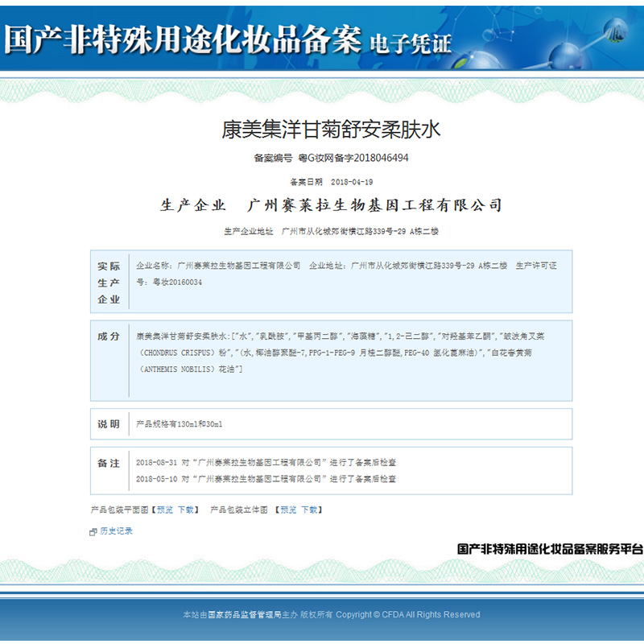Select the 2018-08-31 inspection note
The image size is (644, 644).
(x=266, y=462)
